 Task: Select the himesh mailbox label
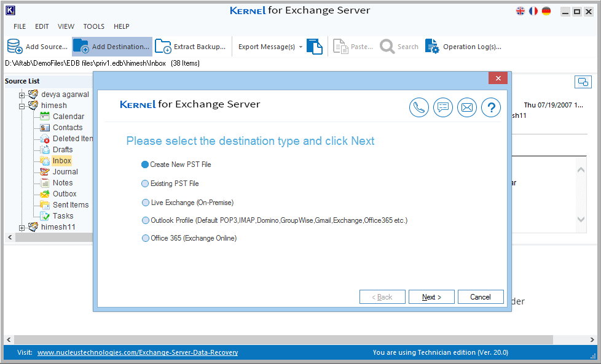[54, 105]
